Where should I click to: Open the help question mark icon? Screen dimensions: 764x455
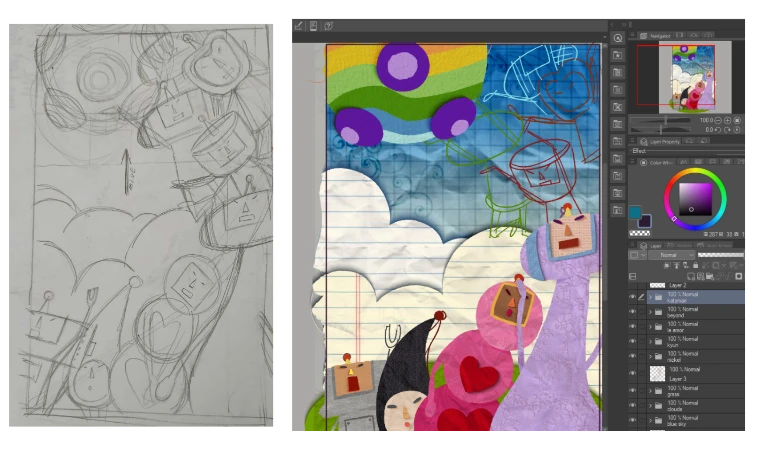[x=328, y=26]
